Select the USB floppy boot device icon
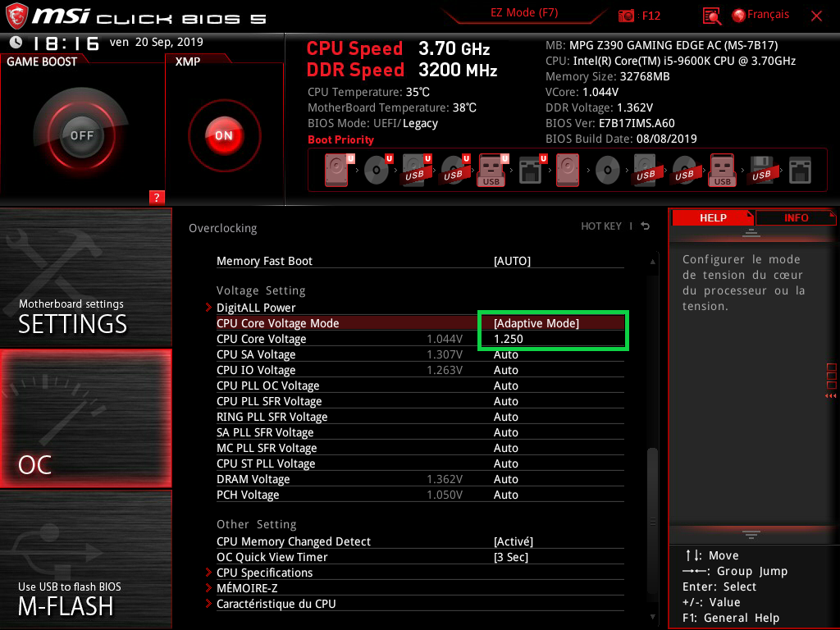 (x=762, y=170)
